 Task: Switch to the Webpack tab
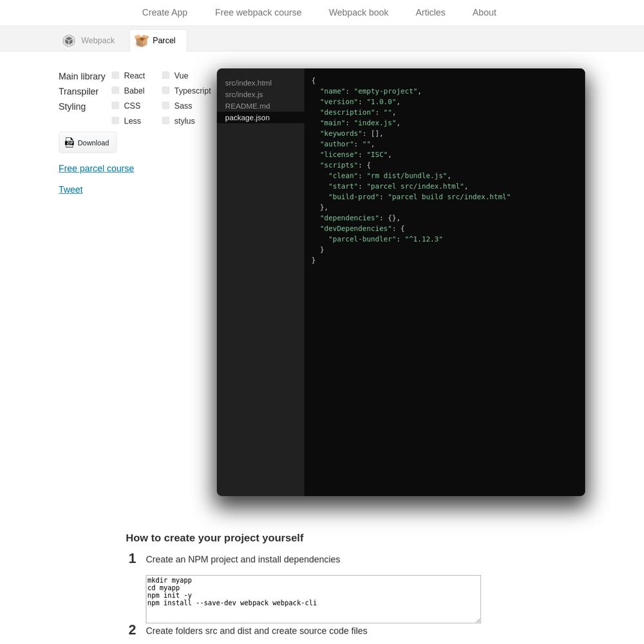[89, 40]
